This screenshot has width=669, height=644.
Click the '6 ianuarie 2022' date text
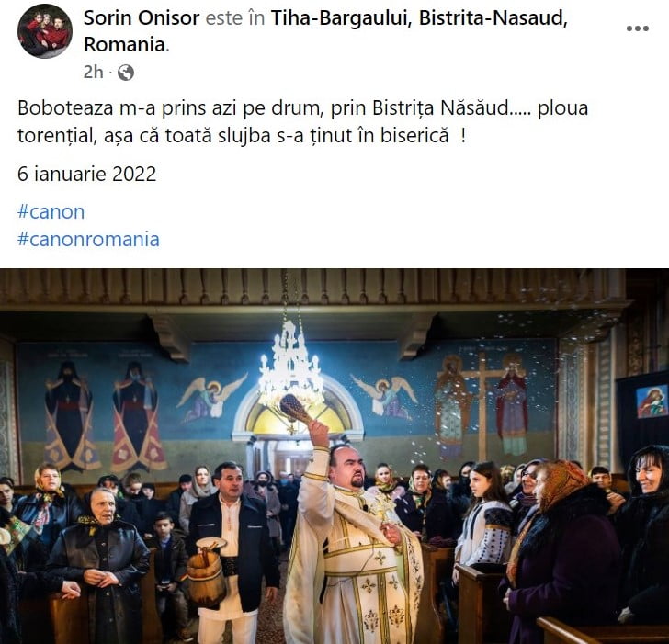[x=87, y=174]
